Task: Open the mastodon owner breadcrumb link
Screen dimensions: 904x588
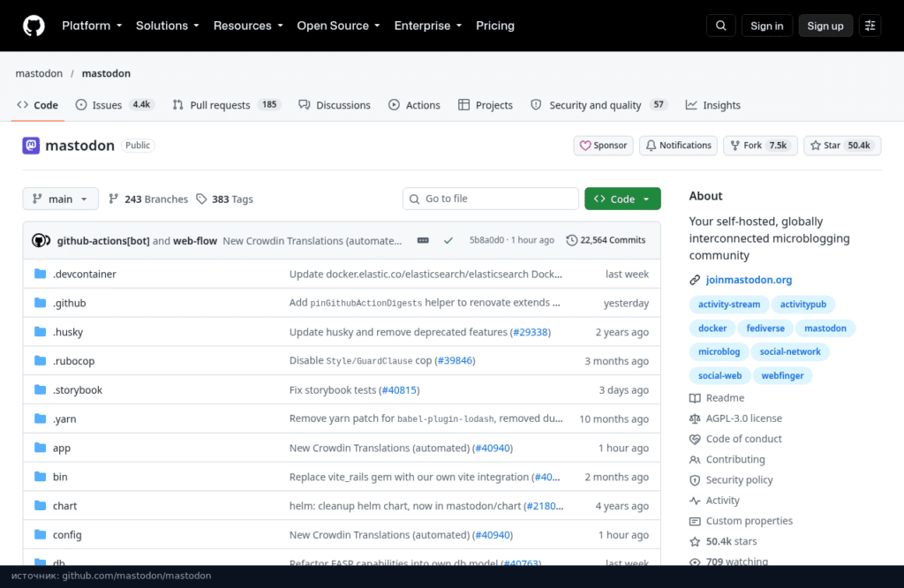Action: [39, 73]
